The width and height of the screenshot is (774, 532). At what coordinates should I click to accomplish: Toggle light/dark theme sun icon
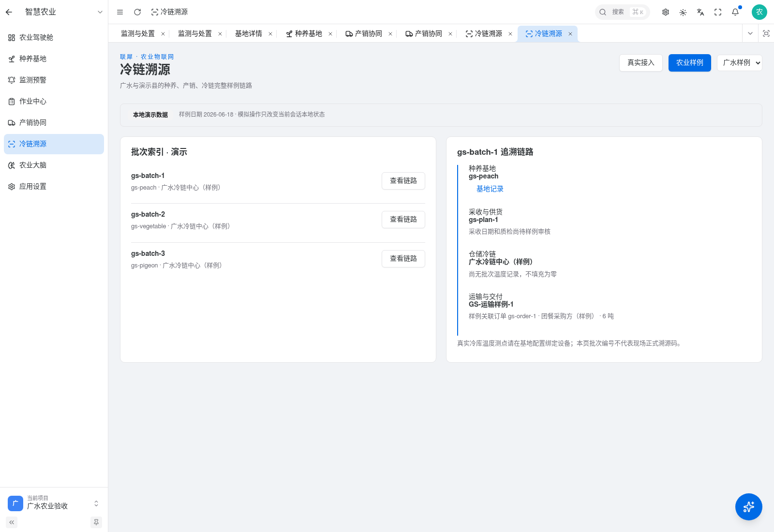click(683, 12)
